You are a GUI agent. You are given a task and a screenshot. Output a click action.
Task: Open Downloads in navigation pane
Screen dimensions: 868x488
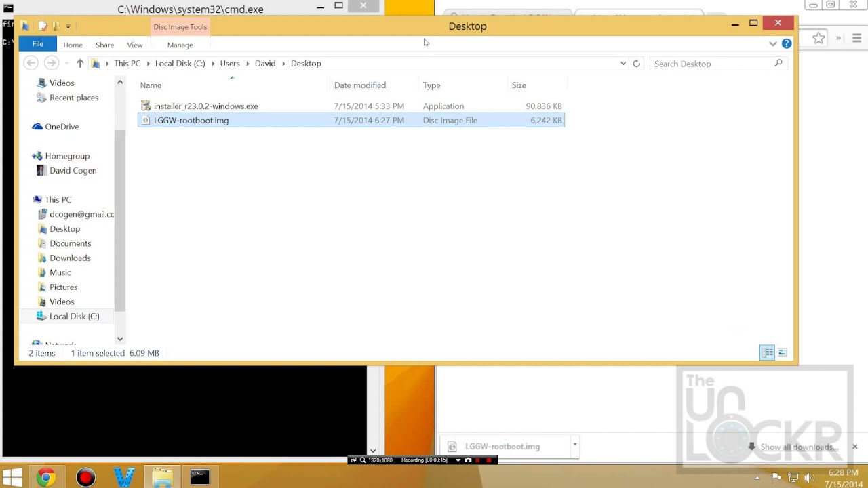[x=70, y=258]
